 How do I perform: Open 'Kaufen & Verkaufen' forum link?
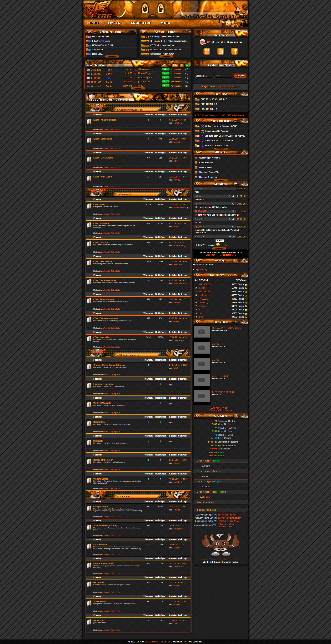103,564
